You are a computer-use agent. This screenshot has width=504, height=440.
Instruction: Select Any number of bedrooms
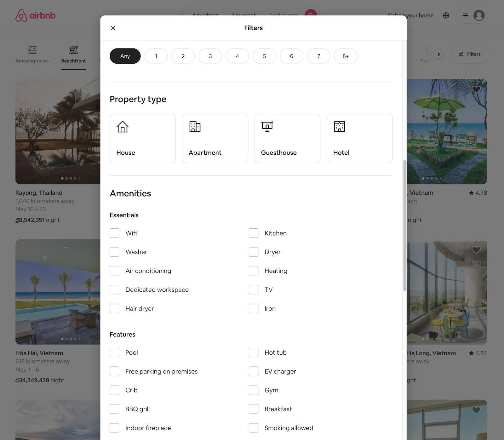click(x=125, y=56)
